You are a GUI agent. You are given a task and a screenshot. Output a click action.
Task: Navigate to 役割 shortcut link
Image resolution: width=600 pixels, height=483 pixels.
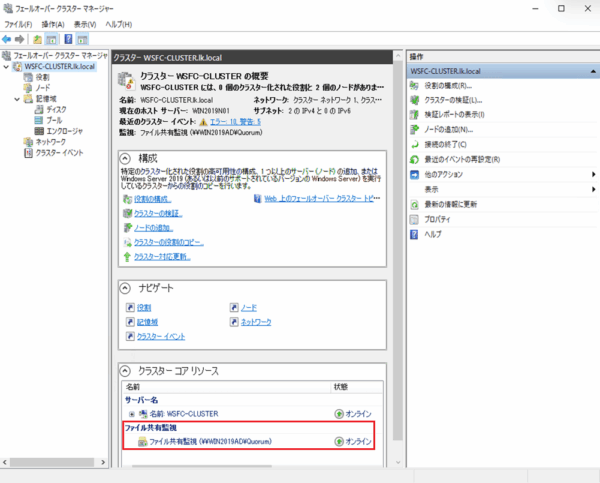tap(144, 308)
